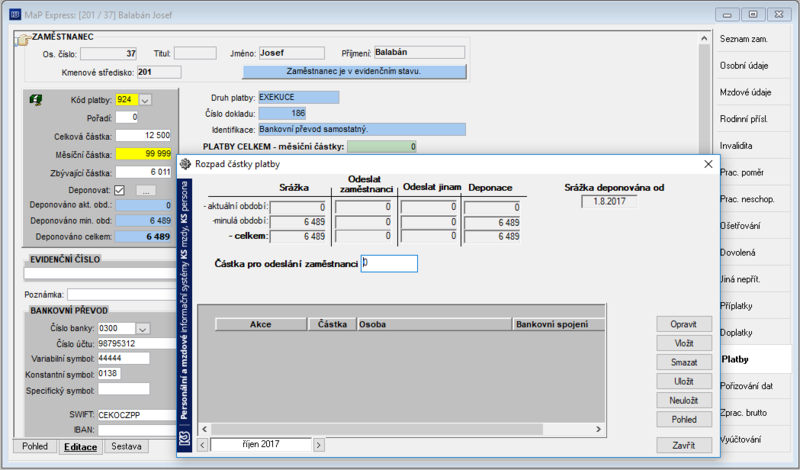The image size is (800, 470).
Task: Open Invalidita in the side menu
Action: tap(736, 145)
